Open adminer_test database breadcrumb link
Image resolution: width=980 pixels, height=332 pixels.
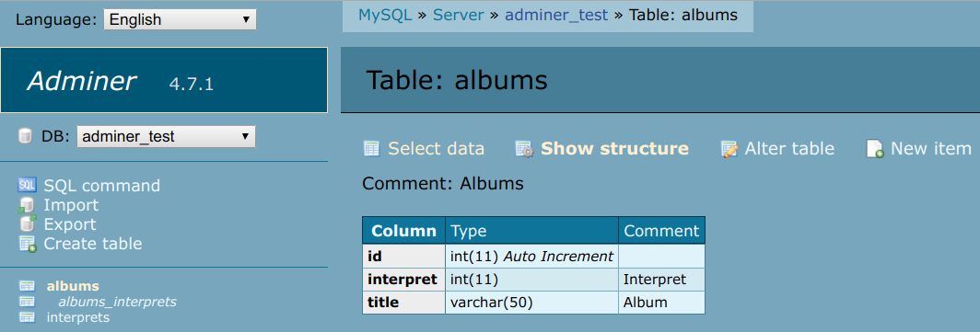pyautogui.click(x=556, y=15)
